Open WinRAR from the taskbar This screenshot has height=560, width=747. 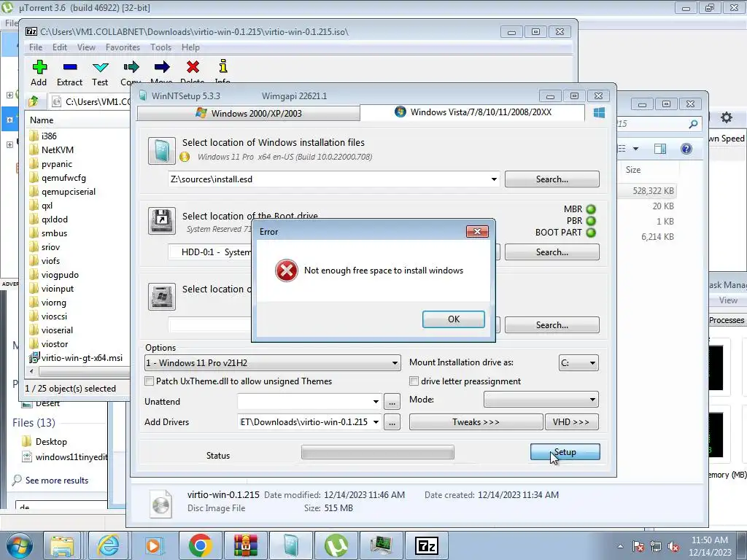[245, 545]
